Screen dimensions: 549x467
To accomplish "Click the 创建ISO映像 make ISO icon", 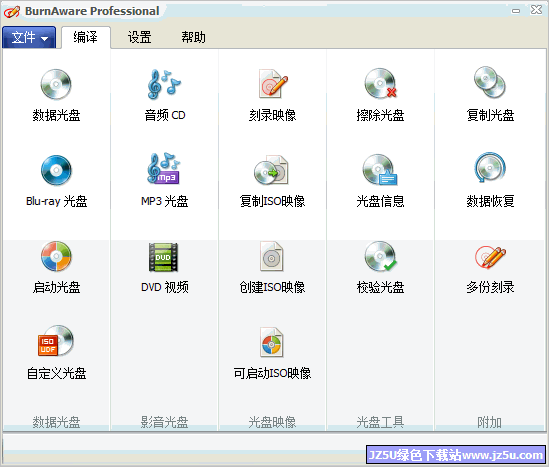I will coord(271,256).
